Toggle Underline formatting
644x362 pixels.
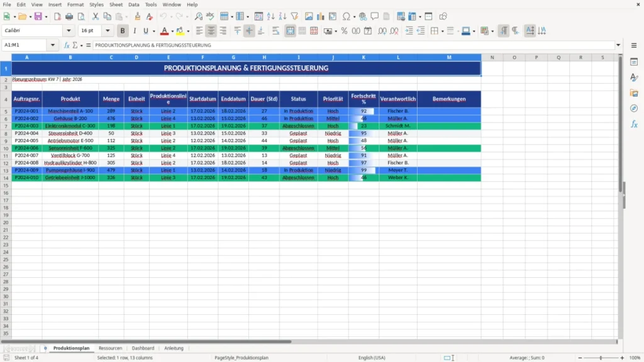tap(145, 31)
